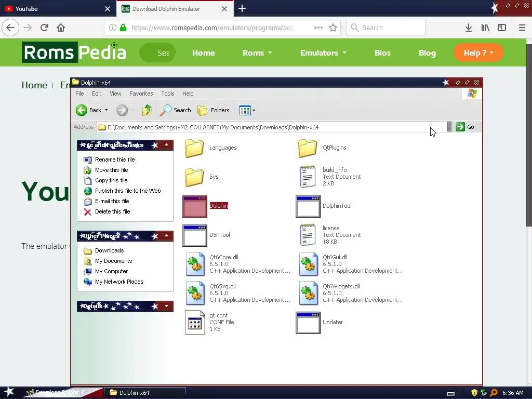Go to My Documents in Other Places

click(108, 261)
